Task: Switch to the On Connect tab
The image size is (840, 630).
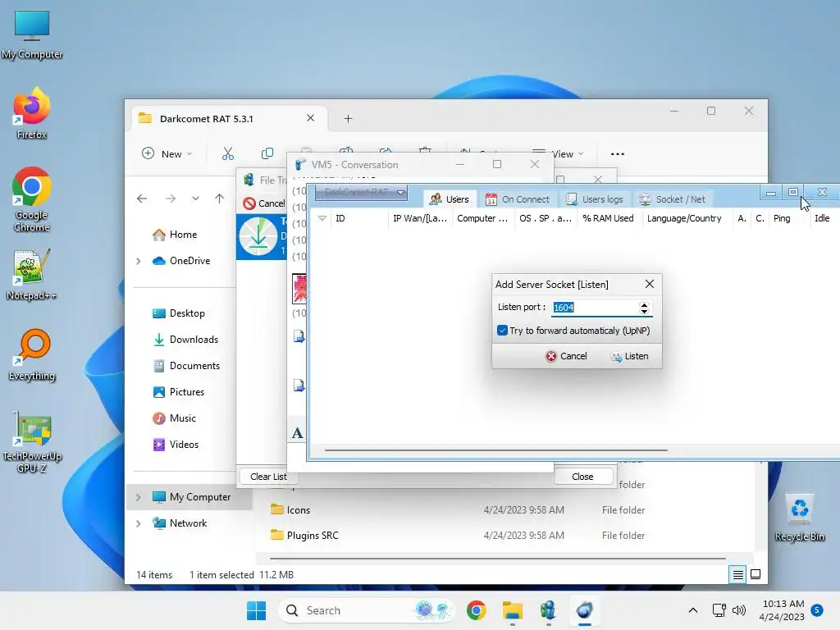Action: [x=518, y=199]
